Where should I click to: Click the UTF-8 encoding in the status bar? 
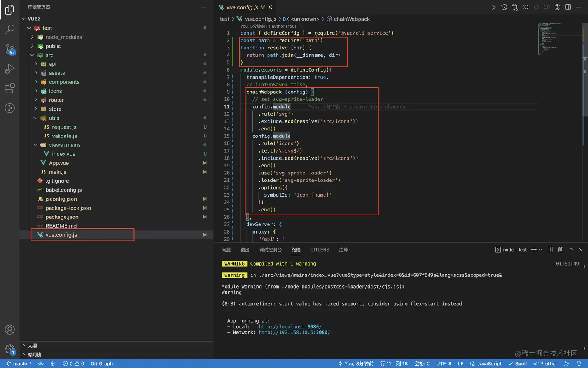click(x=444, y=364)
